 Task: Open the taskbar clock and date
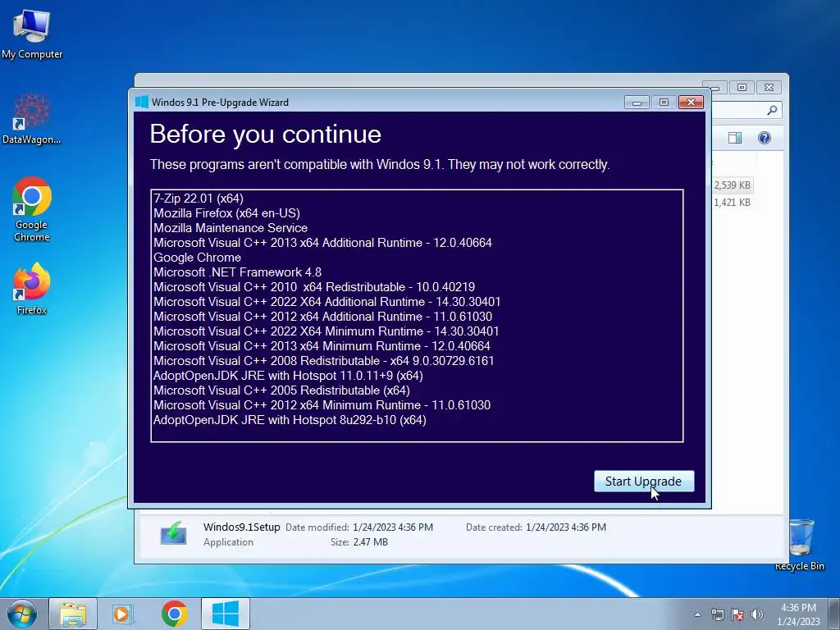click(798, 614)
